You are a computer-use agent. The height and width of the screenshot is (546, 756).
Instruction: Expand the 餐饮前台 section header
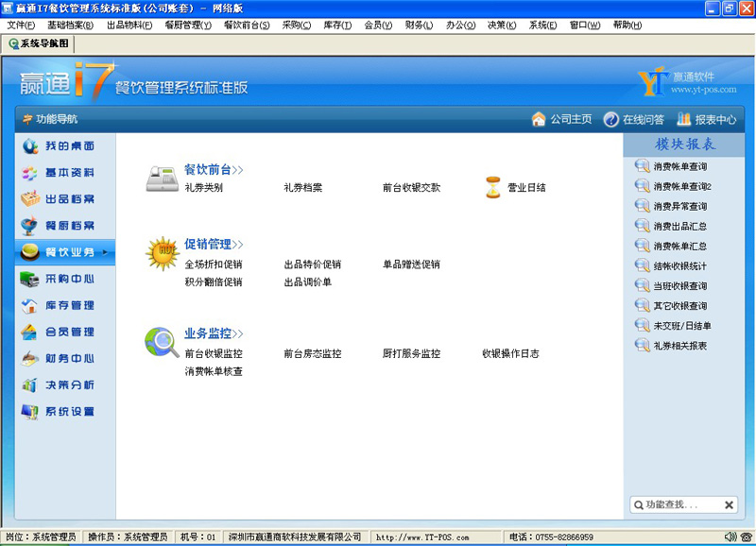(214, 170)
